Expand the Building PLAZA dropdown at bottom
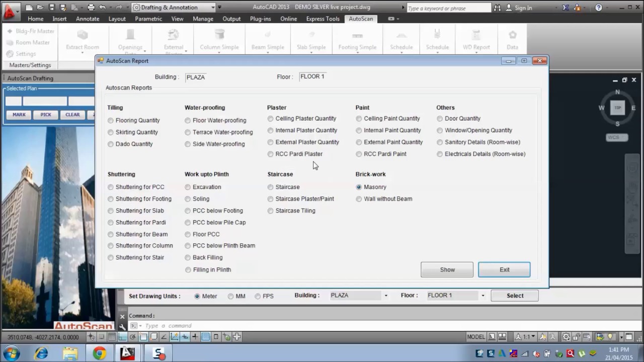The image size is (644, 362). coord(386,296)
